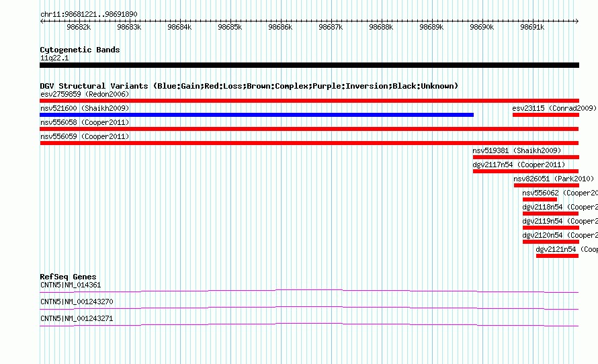Click the 98684k ruler tick label
The image size is (598, 364).
pyautogui.click(x=179, y=27)
